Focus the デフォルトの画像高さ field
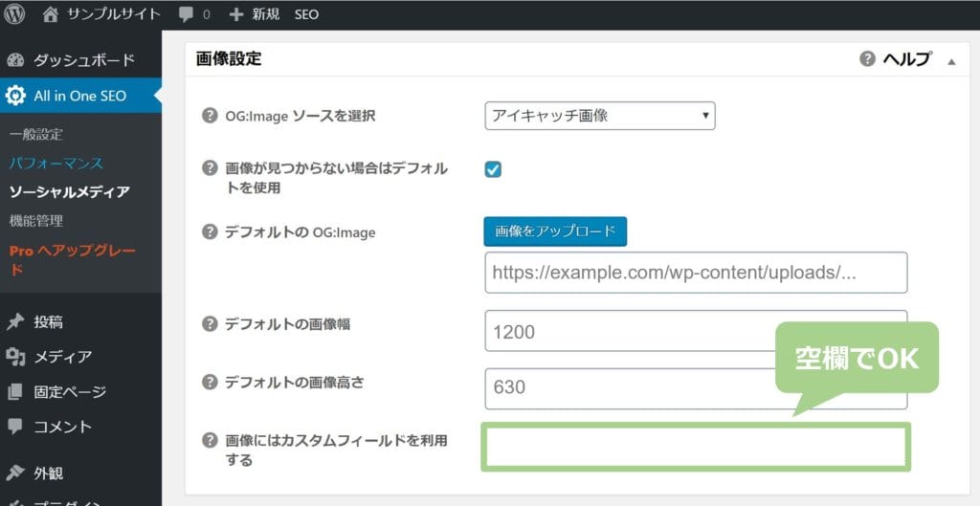This screenshot has width=980, height=506. tap(696, 388)
